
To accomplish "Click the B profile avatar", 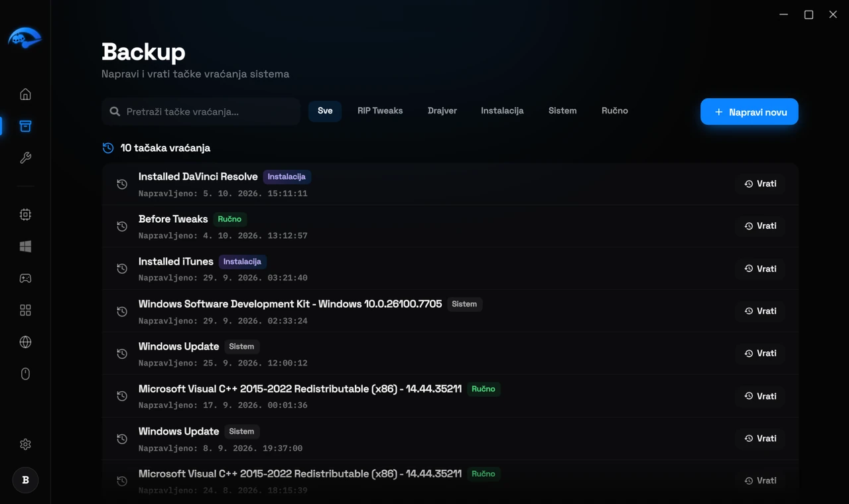I will tap(25, 480).
